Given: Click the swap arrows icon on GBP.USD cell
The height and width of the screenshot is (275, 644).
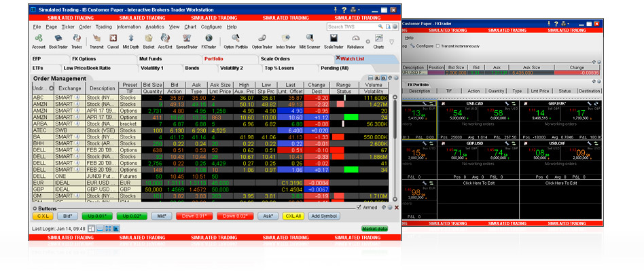Looking at the screenshot, I should (x=514, y=143).
